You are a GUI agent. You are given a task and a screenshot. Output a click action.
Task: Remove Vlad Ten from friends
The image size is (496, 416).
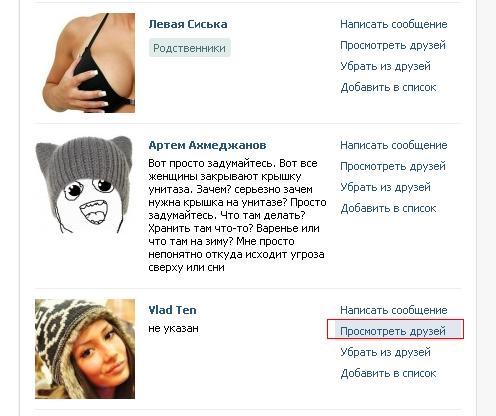coord(385,352)
